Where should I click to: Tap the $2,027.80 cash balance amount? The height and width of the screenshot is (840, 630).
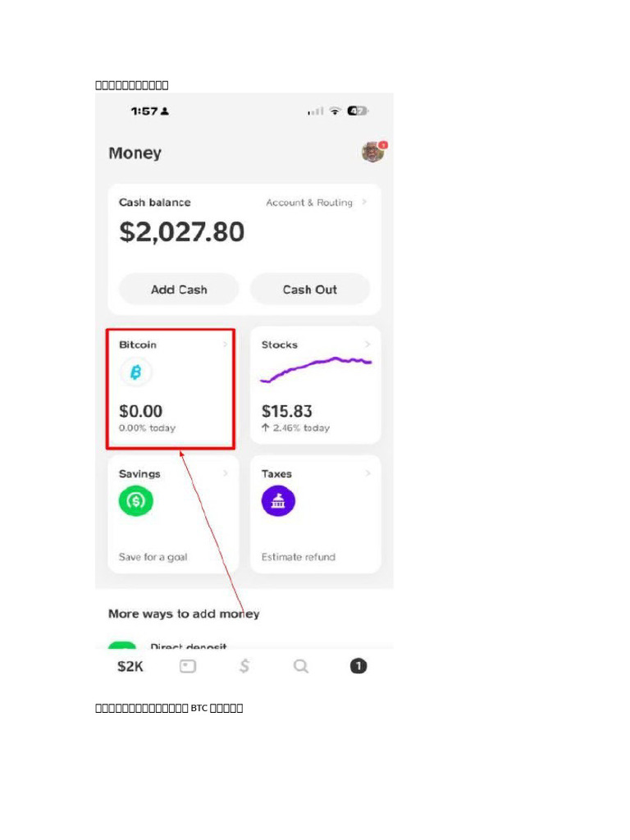coord(181,232)
